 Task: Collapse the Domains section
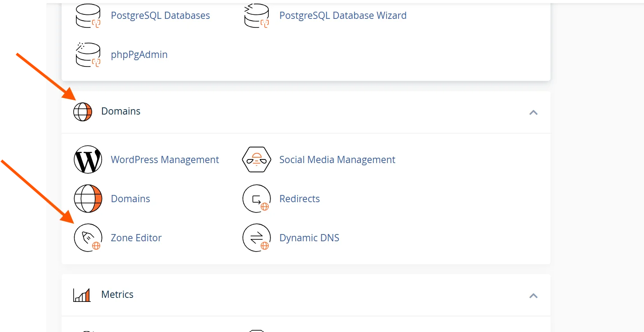[x=533, y=113]
